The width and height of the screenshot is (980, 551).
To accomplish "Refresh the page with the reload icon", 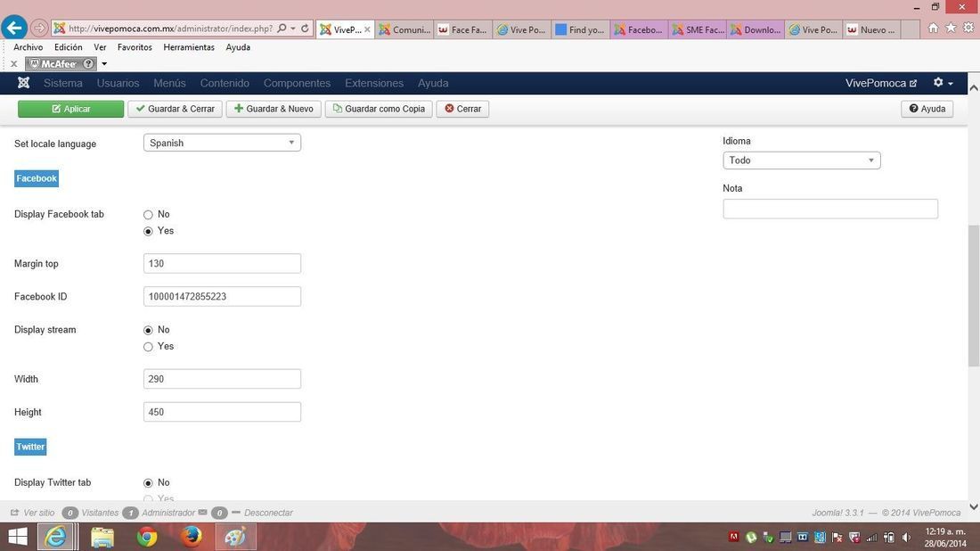I will click(x=305, y=29).
